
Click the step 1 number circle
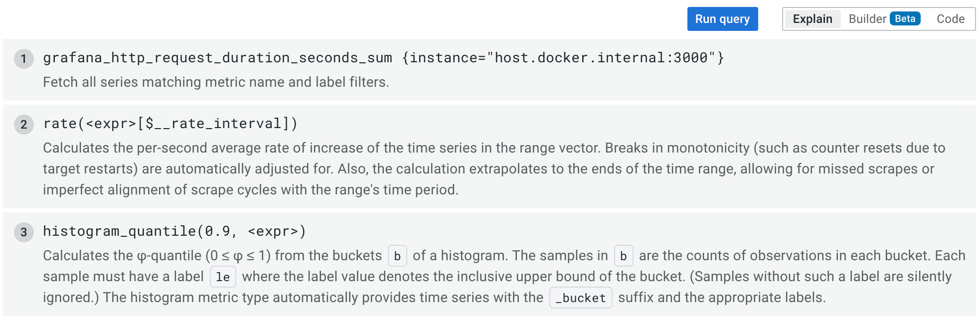pyautogui.click(x=23, y=59)
